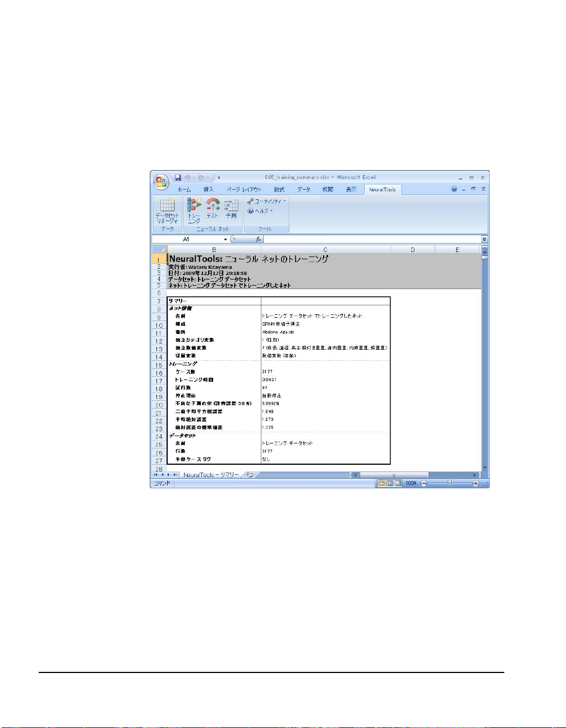Open the View (表示) ribbon tab
The width and height of the screenshot is (566, 728).
351,190
